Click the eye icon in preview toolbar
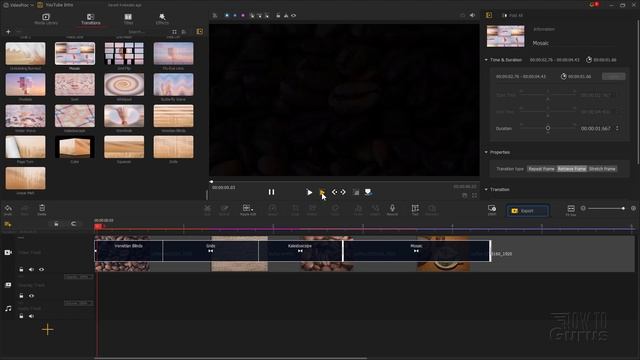 point(293,16)
